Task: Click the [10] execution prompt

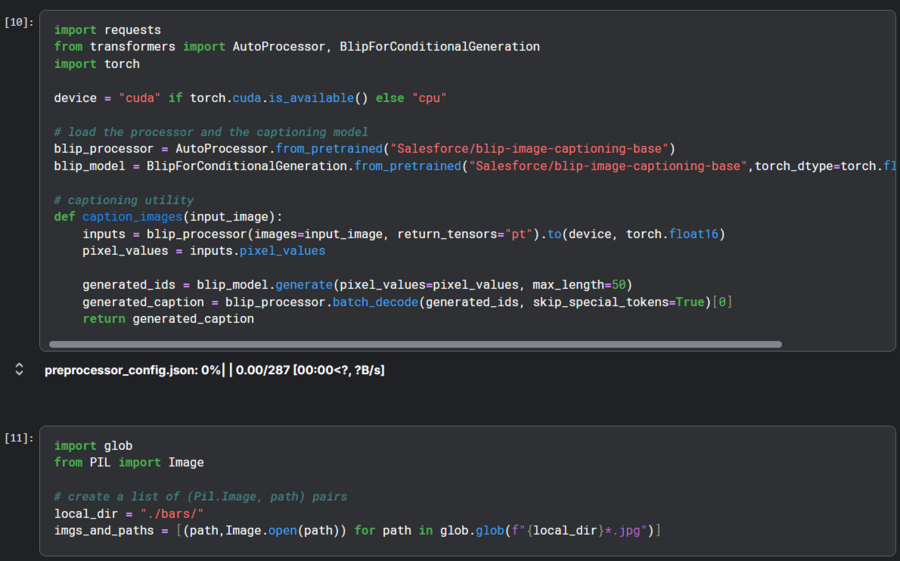Action: 19,22
